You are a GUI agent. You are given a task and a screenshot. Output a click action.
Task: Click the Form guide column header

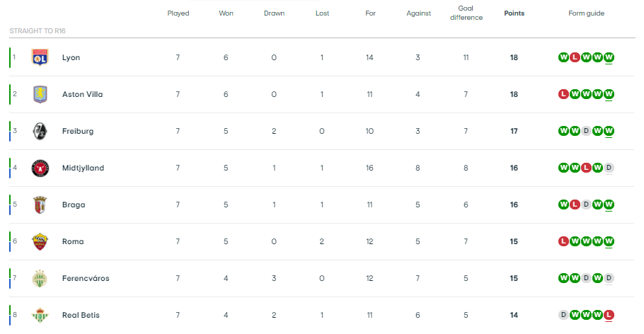(586, 13)
